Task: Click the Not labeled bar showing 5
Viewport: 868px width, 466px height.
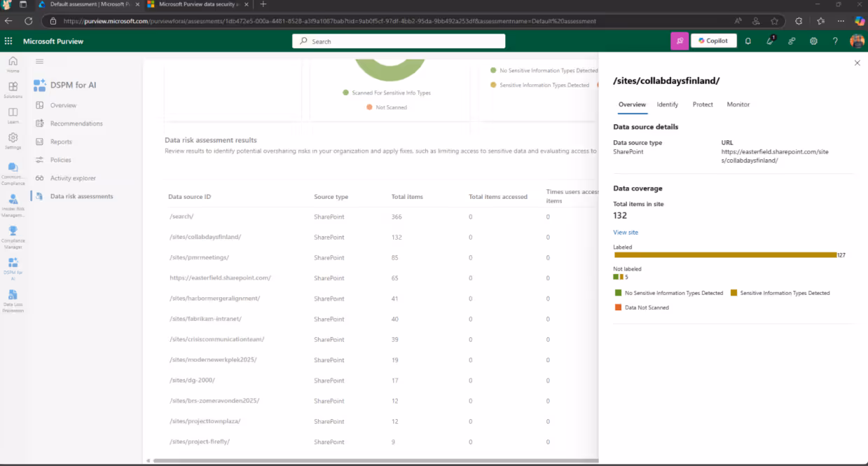Action: point(618,277)
